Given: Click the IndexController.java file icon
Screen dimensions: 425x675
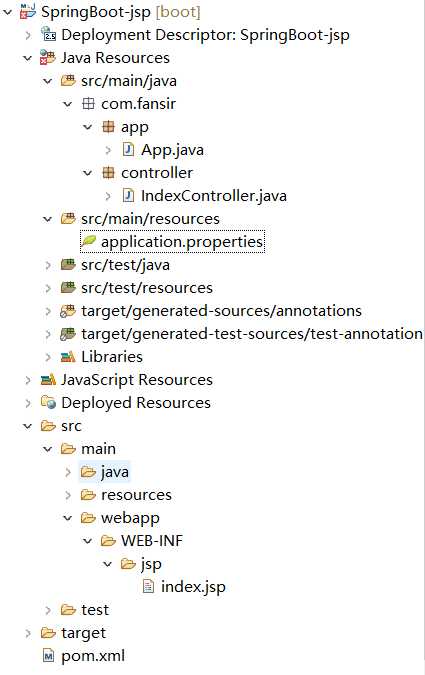Looking at the screenshot, I should 128,195.
